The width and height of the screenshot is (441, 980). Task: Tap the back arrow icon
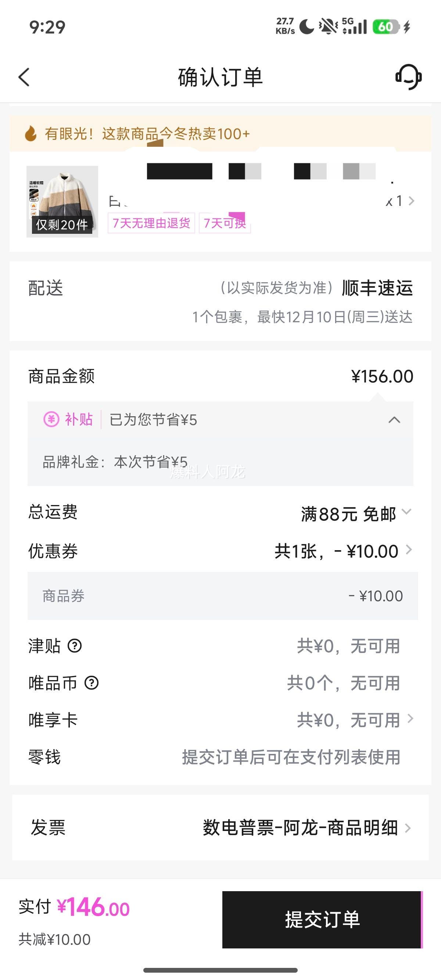click(x=24, y=77)
